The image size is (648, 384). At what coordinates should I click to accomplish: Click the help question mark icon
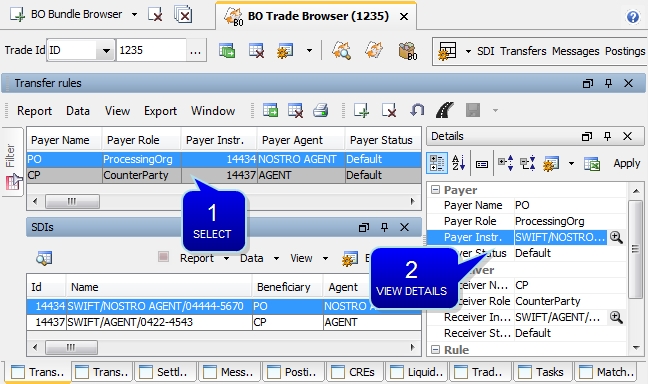tap(633, 17)
